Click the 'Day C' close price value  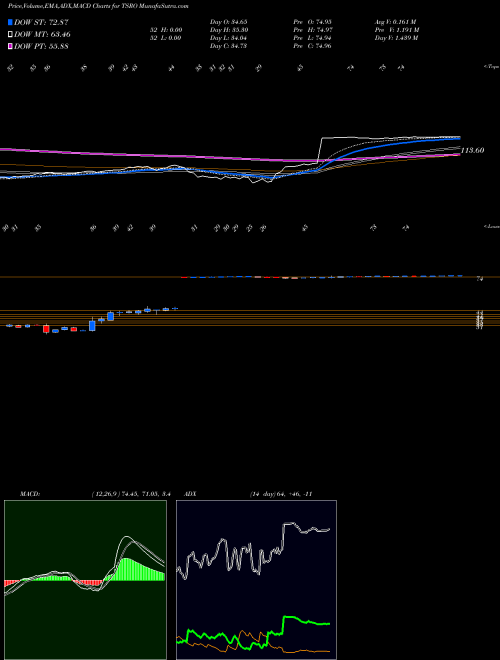[x=228, y=46]
